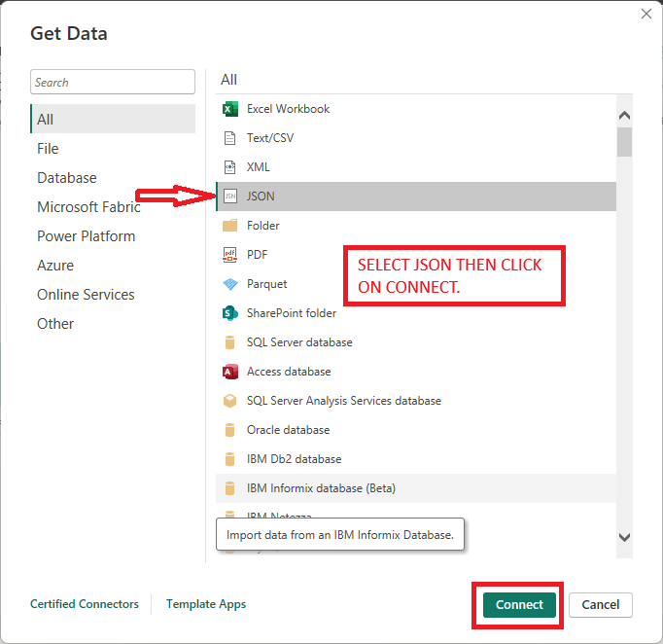The height and width of the screenshot is (644, 663).
Task: Click the Connect button
Action: pos(519,605)
